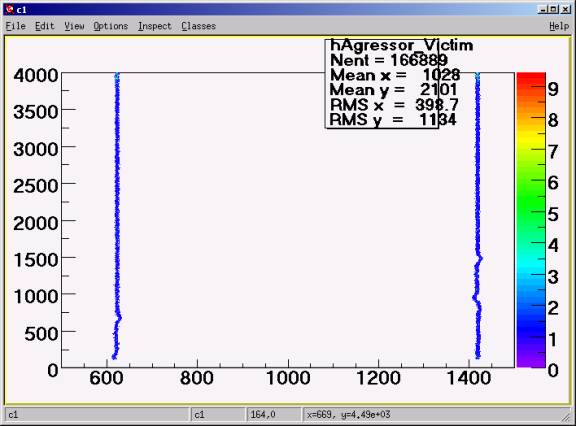Close the c1 canvas window
The width and height of the screenshot is (576, 426).
[x=566, y=10]
